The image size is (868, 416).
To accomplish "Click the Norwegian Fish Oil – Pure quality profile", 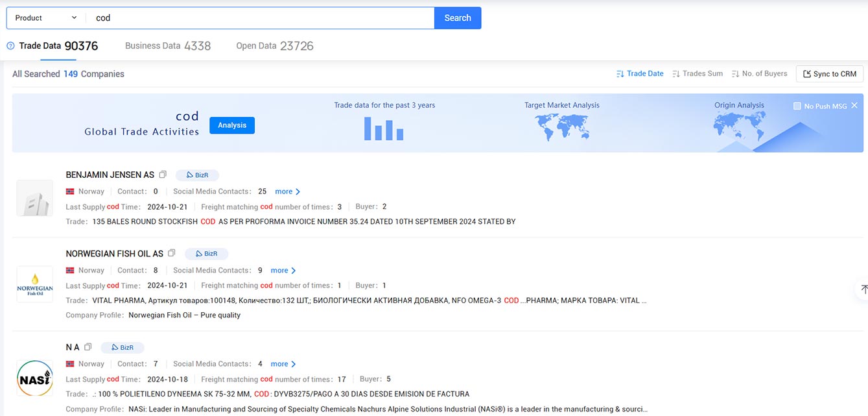I will pos(185,315).
